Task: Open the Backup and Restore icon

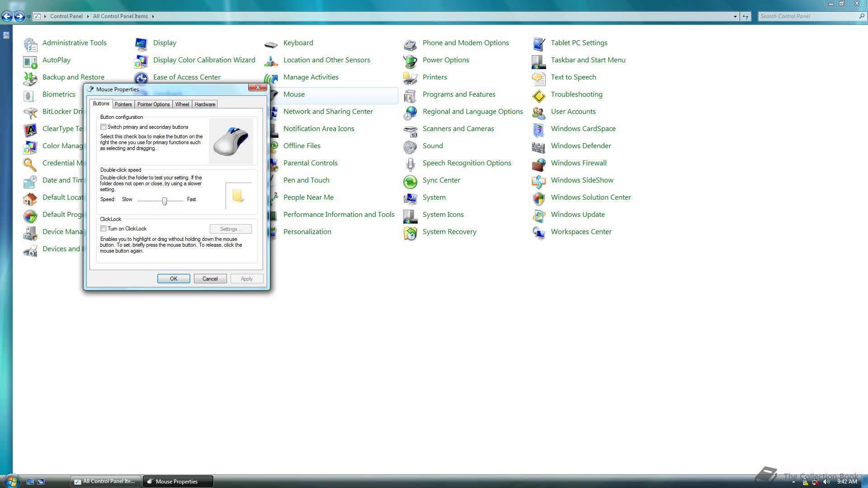Action: click(x=30, y=78)
